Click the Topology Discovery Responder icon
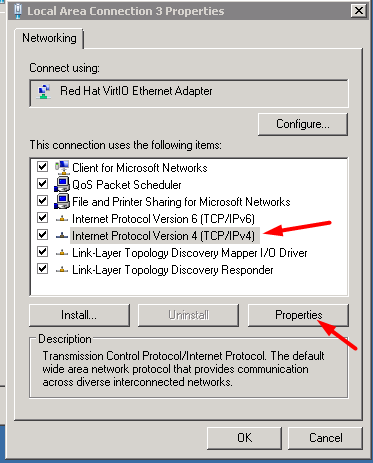The image size is (373, 463). point(62,270)
